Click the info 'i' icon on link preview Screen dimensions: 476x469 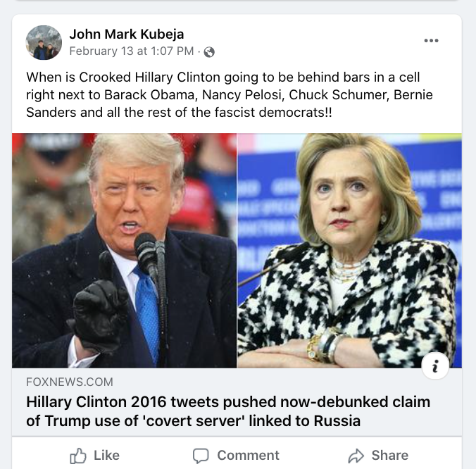(x=435, y=365)
